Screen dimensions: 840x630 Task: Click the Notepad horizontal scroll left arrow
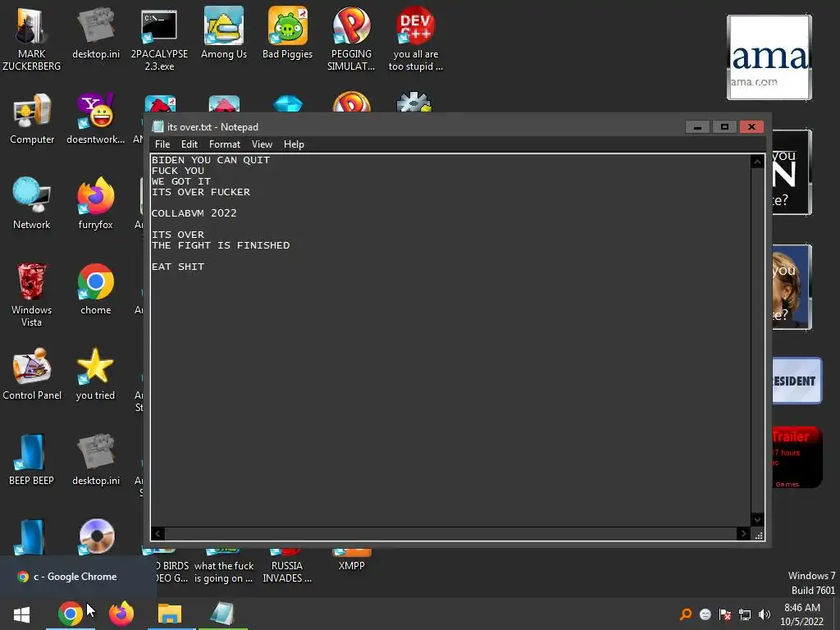click(x=158, y=533)
